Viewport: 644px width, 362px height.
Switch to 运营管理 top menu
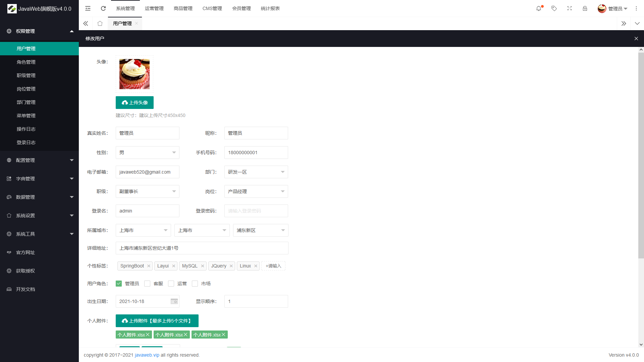coord(154,8)
